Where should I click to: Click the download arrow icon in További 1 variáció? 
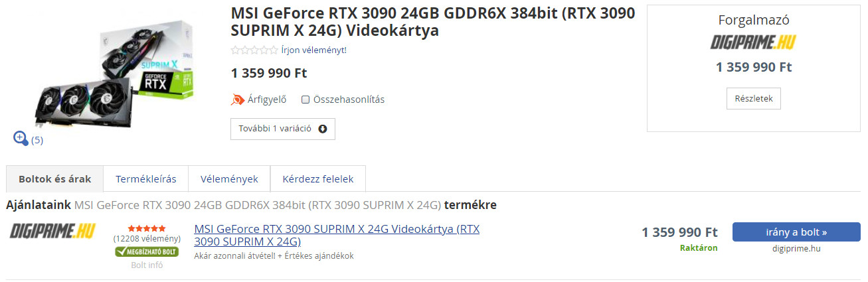click(x=323, y=129)
